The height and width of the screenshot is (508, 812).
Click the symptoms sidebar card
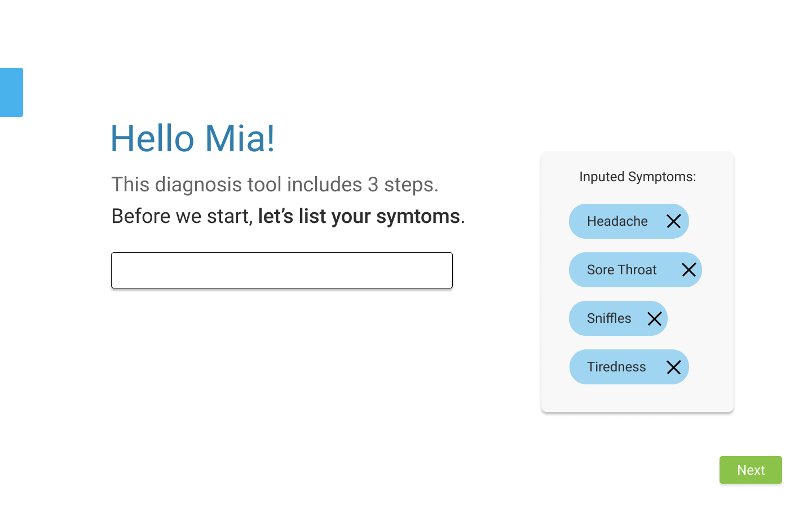coord(637,401)
